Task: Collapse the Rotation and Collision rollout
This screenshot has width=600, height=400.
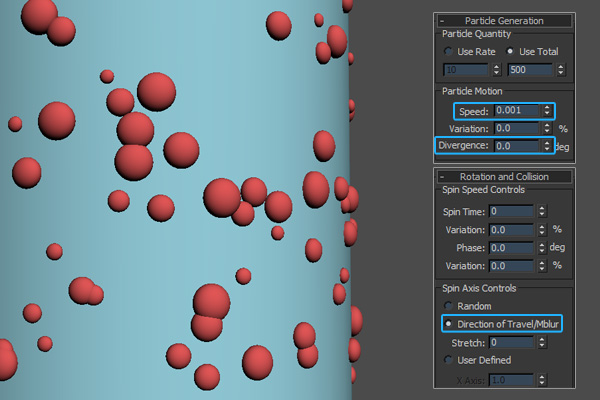Action: [x=444, y=176]
